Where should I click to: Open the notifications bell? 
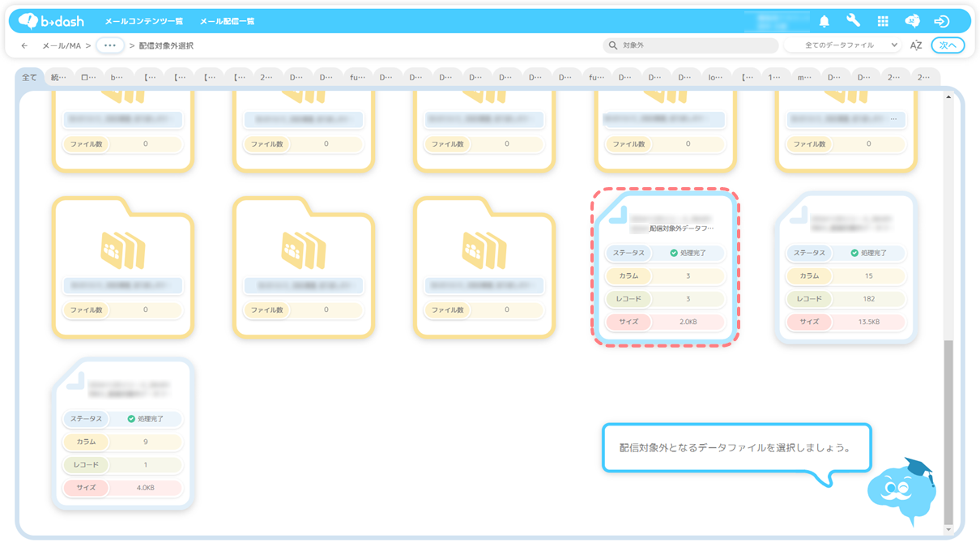(x=824, y=21)
